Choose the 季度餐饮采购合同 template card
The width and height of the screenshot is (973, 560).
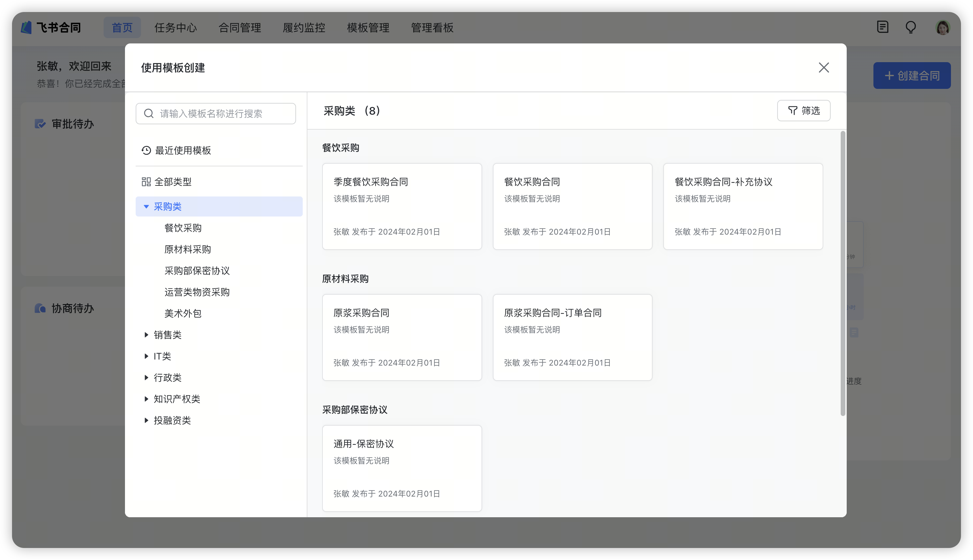coord(402,206)
